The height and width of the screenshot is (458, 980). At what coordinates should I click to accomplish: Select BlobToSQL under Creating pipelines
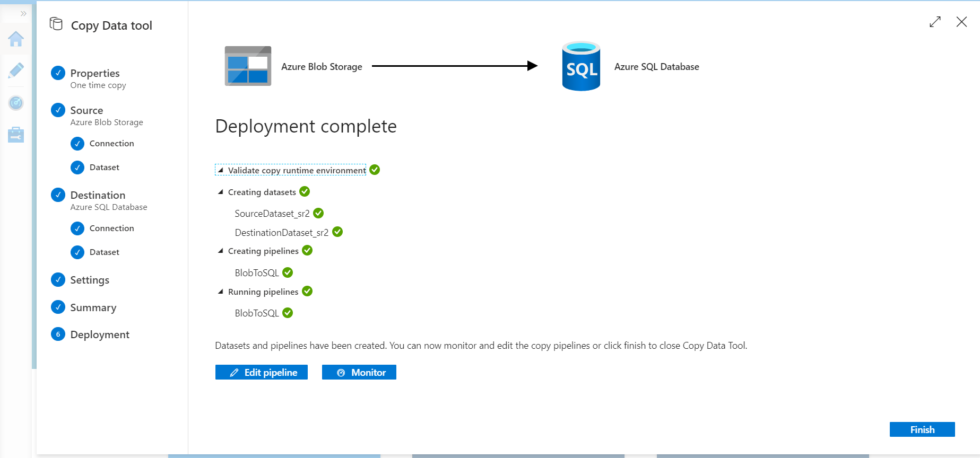click(257, 273)
